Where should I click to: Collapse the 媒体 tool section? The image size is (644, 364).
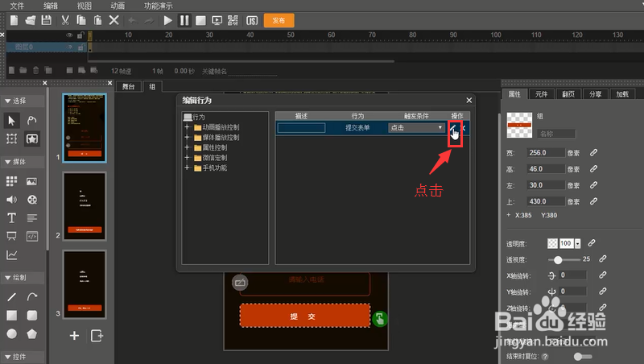[x=7, y=162]
